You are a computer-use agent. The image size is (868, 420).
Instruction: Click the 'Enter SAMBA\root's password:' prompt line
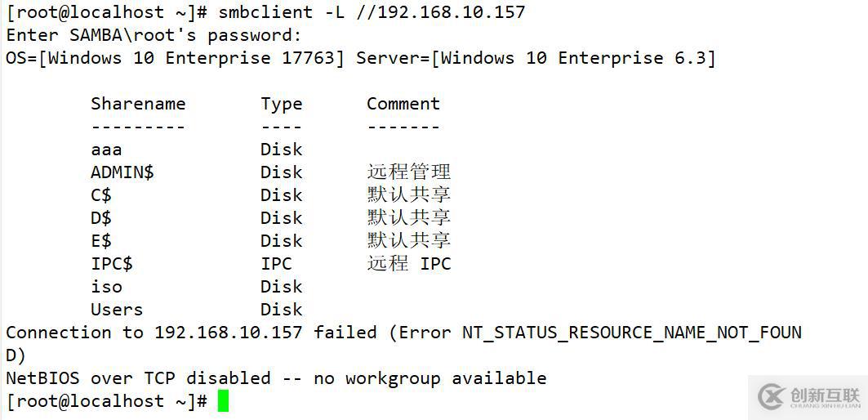pyautogui.click(x=154, y=35)
